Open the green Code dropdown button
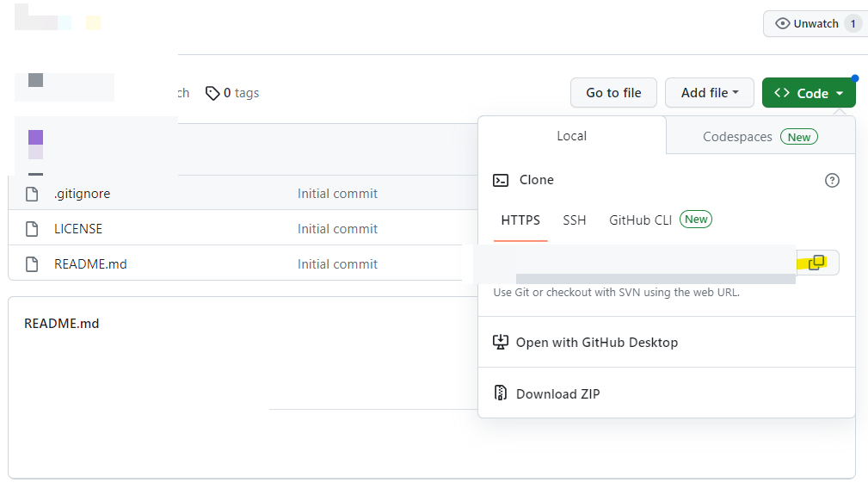This screenshot has height=489, width=868. pyautogui.click(x=809, y=93)
